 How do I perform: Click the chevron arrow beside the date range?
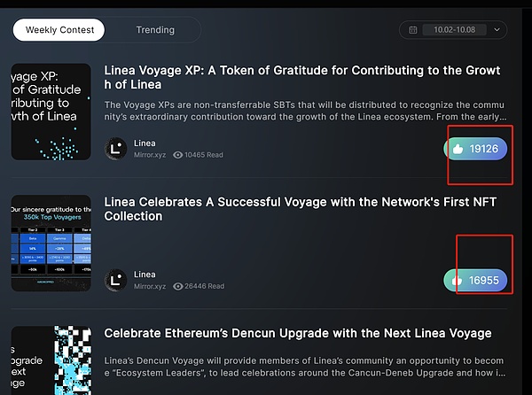point(497,30)
